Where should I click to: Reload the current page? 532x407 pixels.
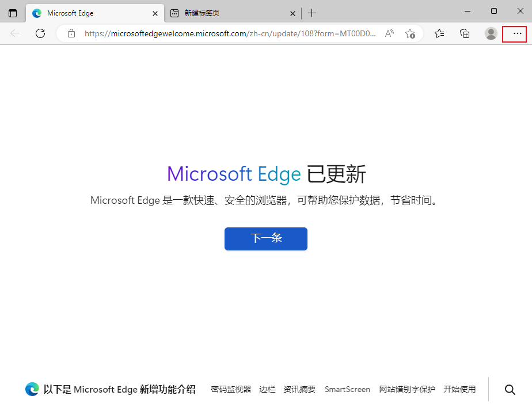[x=40, y=33]
